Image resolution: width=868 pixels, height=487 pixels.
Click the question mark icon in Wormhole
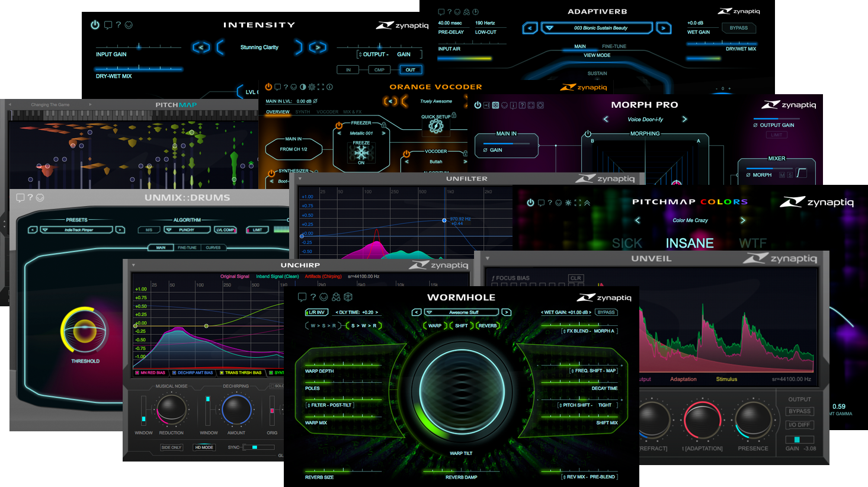313,297
